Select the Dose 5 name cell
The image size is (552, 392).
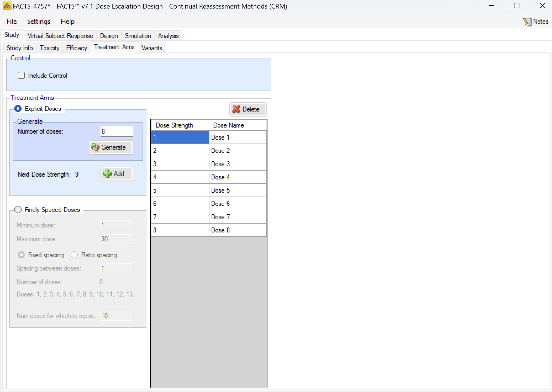click(237, 190)
